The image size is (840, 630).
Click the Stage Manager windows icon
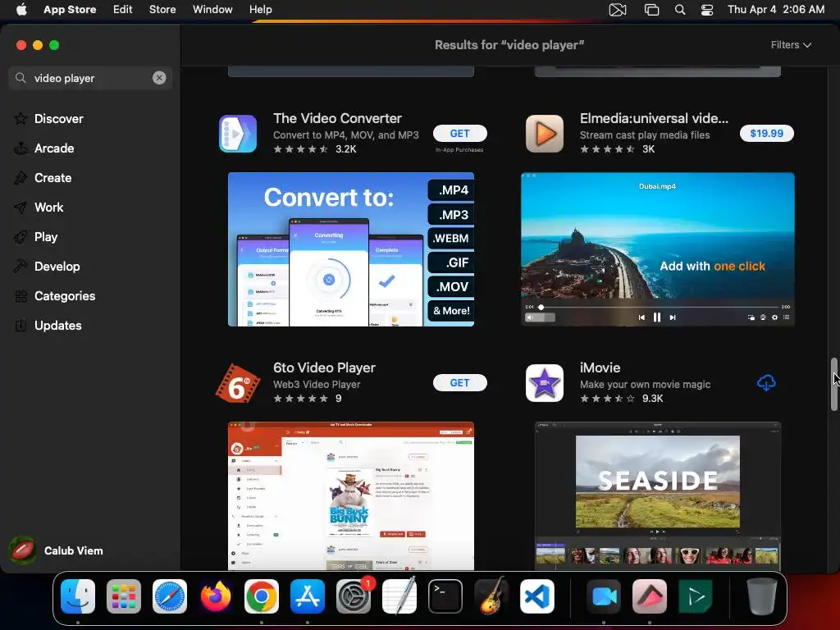click(x=651, y=10)
